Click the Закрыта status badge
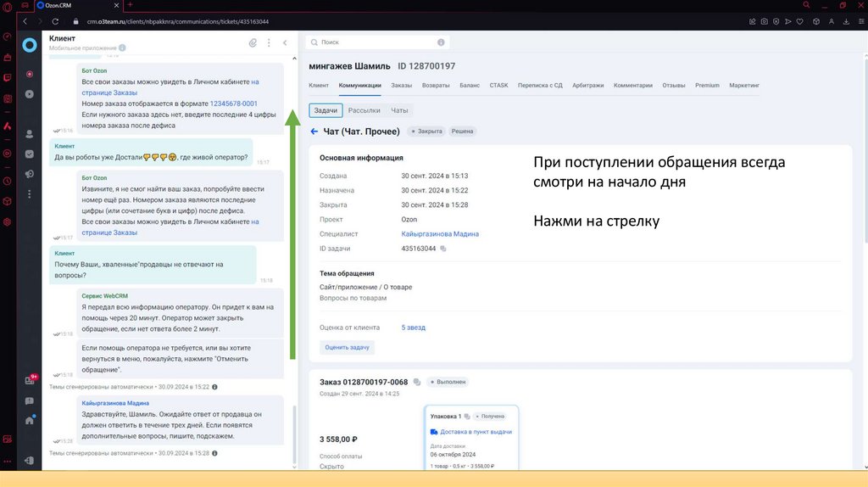Screen dimensions: 868x487 point(426,132)
